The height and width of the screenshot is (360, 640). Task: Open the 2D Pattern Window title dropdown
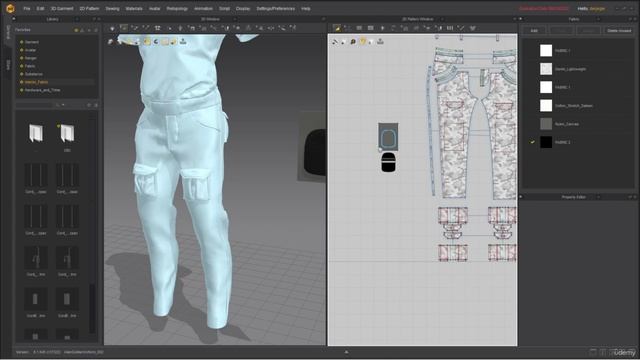442,19
